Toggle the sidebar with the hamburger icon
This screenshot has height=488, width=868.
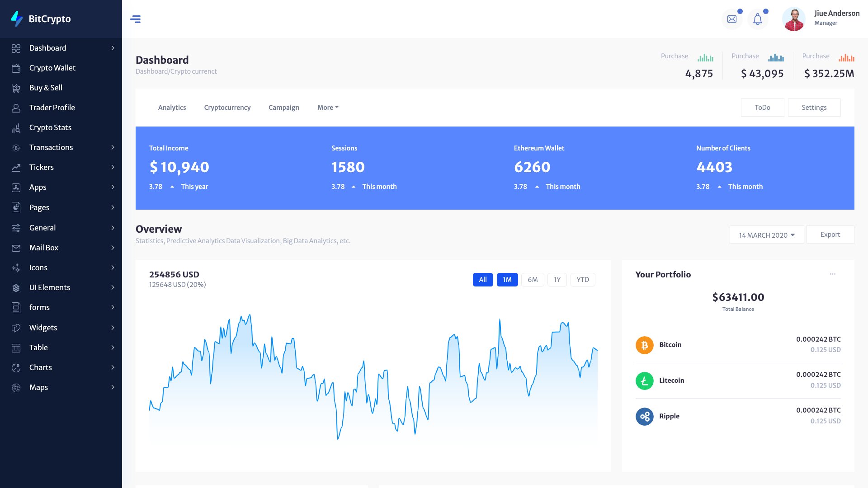[x=136, y=19]
